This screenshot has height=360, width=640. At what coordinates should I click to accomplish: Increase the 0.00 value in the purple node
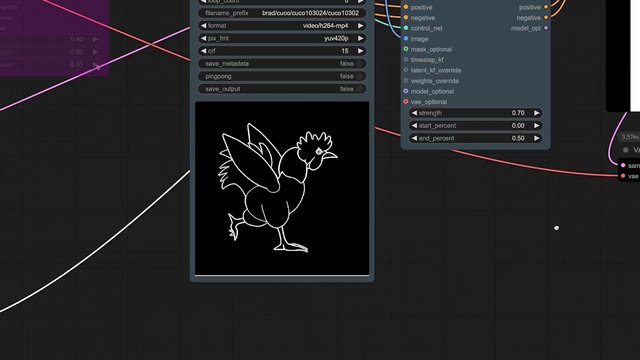[95, 52]
